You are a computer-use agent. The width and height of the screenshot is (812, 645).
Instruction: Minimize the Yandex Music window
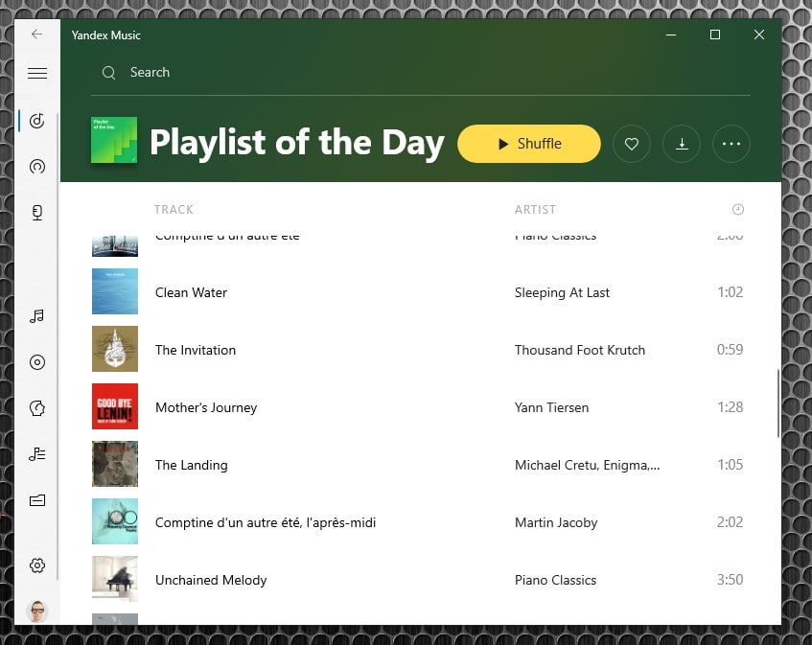coord(671,35)
